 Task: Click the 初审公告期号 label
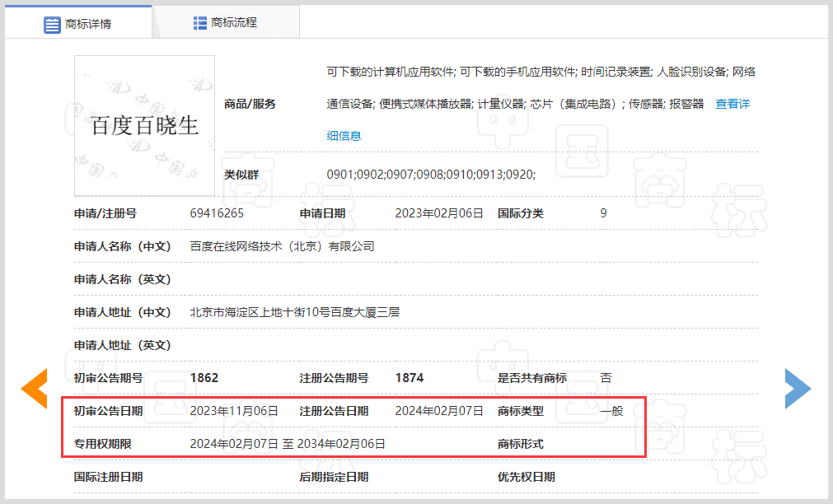109,378
